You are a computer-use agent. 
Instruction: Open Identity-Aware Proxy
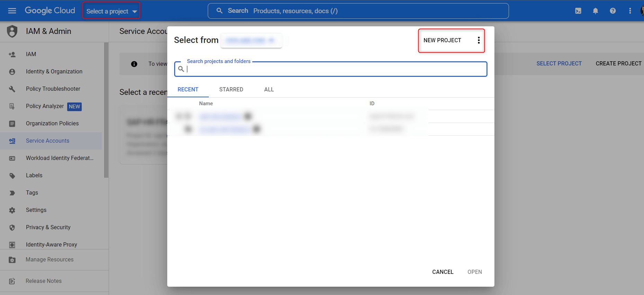pyautogui.click(x=51, y=244)
